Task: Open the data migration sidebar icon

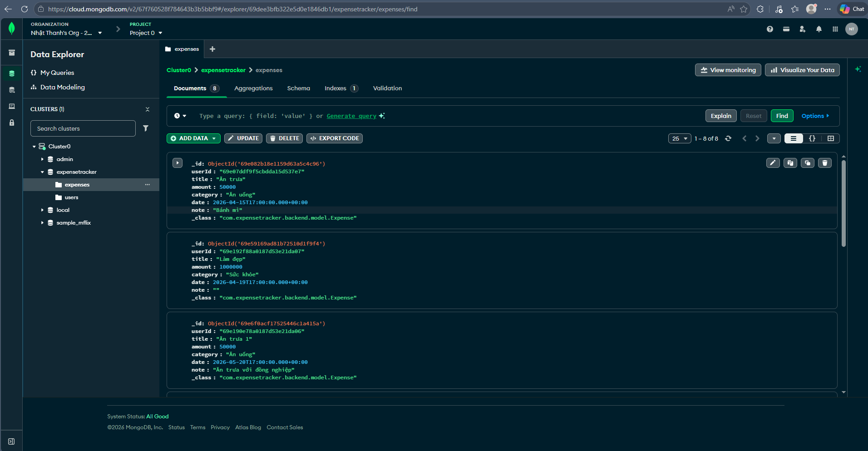Action: coord(12,90)
